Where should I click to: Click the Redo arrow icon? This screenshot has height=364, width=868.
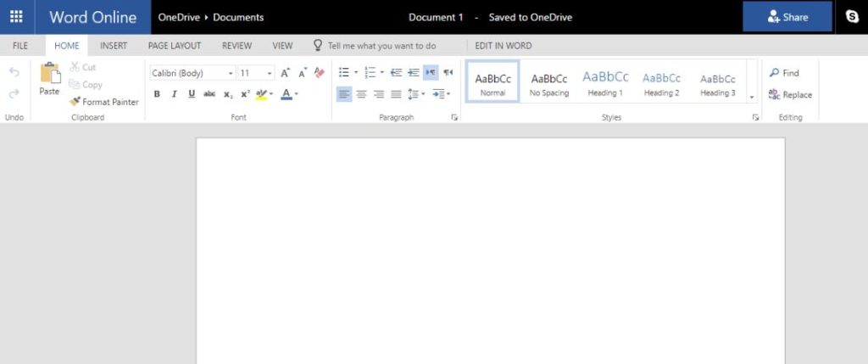[x=14, y=93]
